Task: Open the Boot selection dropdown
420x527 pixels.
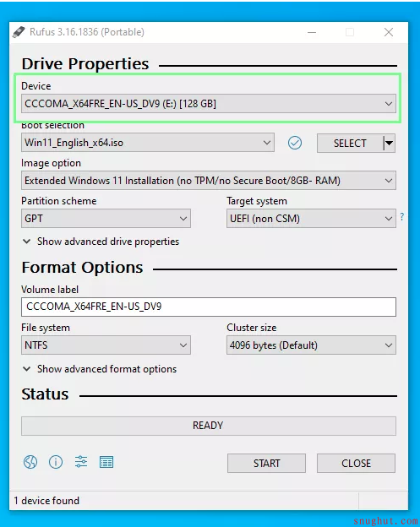Action: tap(148, 143)
